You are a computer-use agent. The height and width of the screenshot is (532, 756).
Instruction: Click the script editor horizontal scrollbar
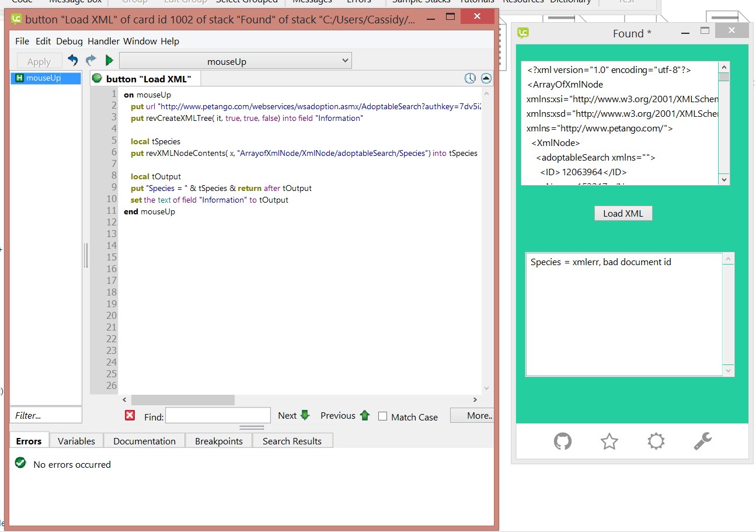[183, 400]
